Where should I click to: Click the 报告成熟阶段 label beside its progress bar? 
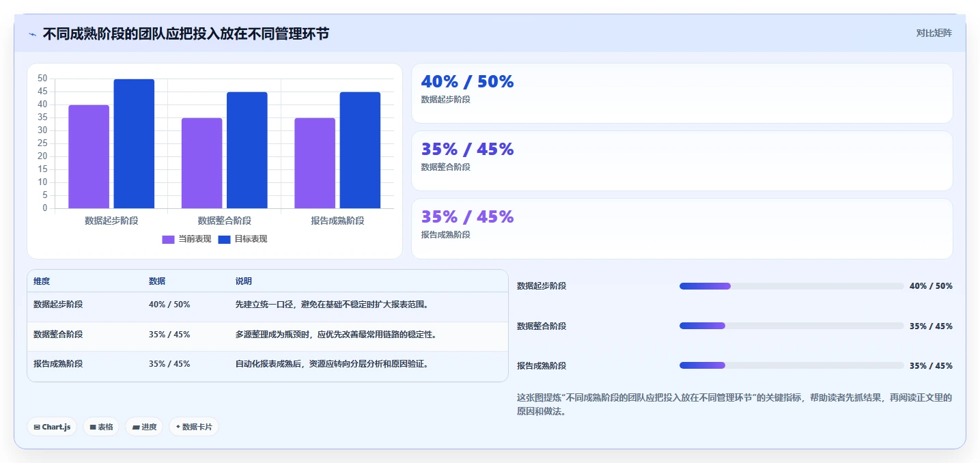coord(542,366)
